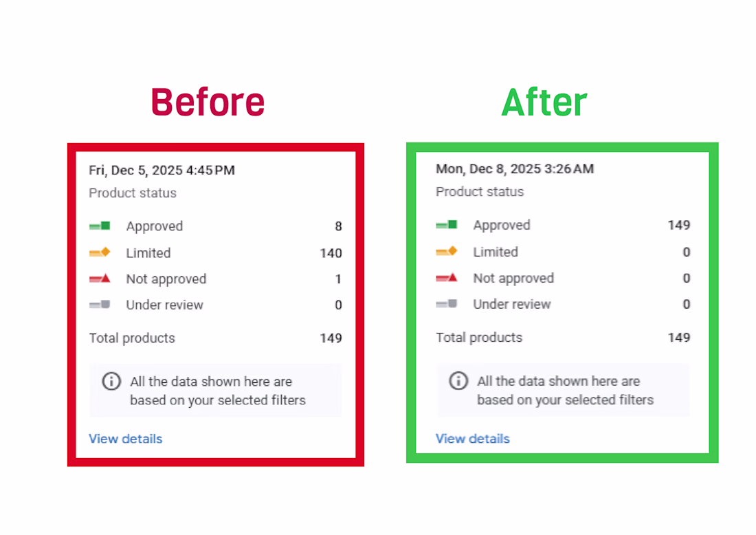Click info icon in After panel notice
This screenshot has height=535, width=756.
pyautogui.click(x=458, y=381)
